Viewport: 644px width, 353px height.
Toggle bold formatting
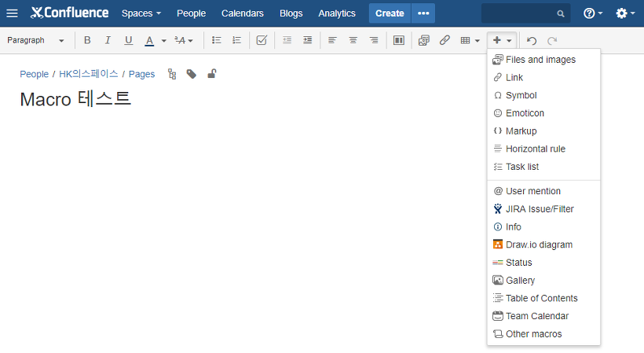(87, 40)
